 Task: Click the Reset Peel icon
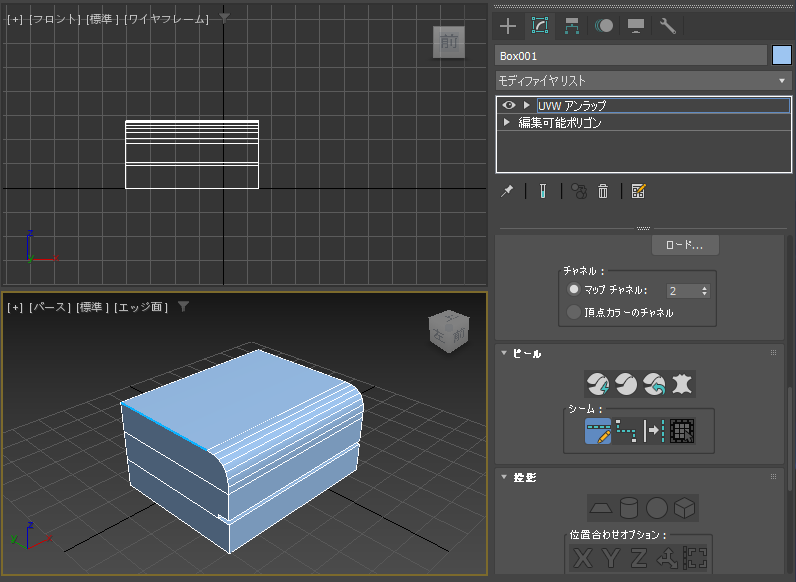654,384
